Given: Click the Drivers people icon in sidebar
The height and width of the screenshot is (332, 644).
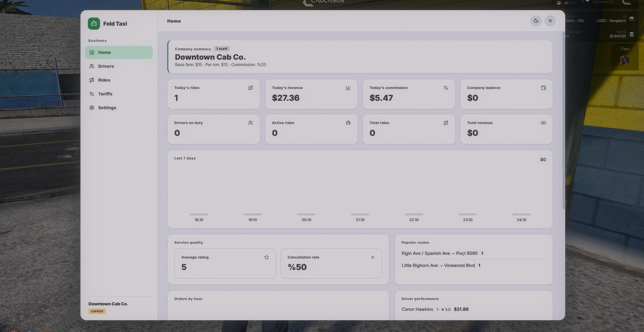Looking at the screenshot, I should (92, 66).
